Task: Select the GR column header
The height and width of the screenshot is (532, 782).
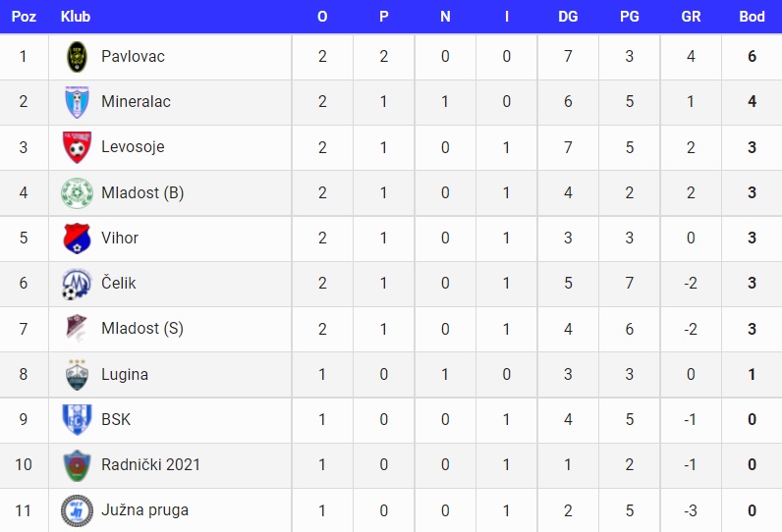Action: [691, 17]
